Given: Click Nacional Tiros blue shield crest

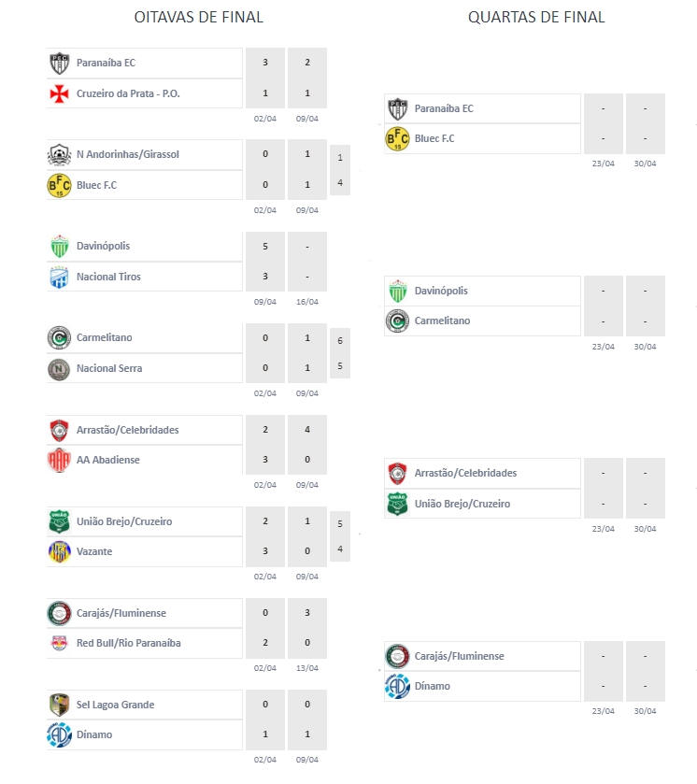Looking at the screenshot, I should coord(59,277).
